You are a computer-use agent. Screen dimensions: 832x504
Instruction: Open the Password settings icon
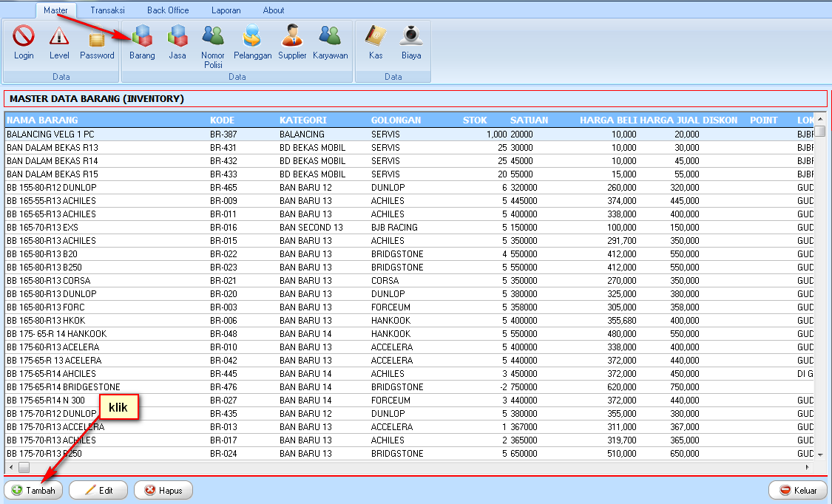[x=96, y=41]
